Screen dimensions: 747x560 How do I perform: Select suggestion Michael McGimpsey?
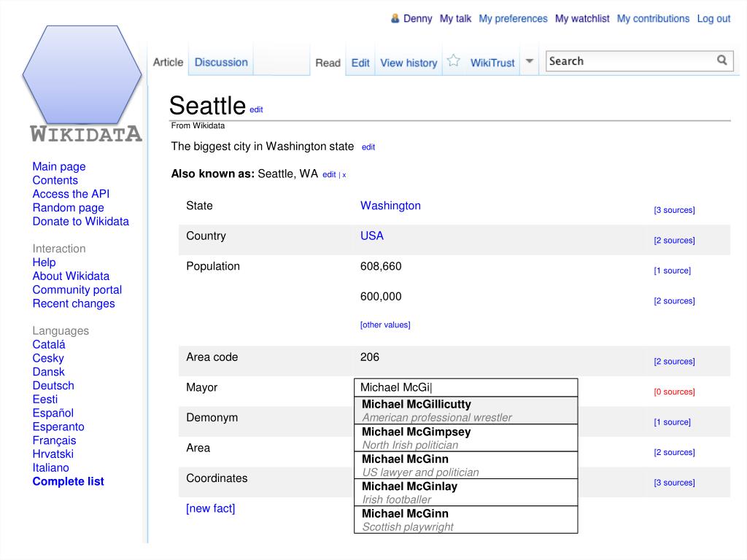(x=466, y=438)
